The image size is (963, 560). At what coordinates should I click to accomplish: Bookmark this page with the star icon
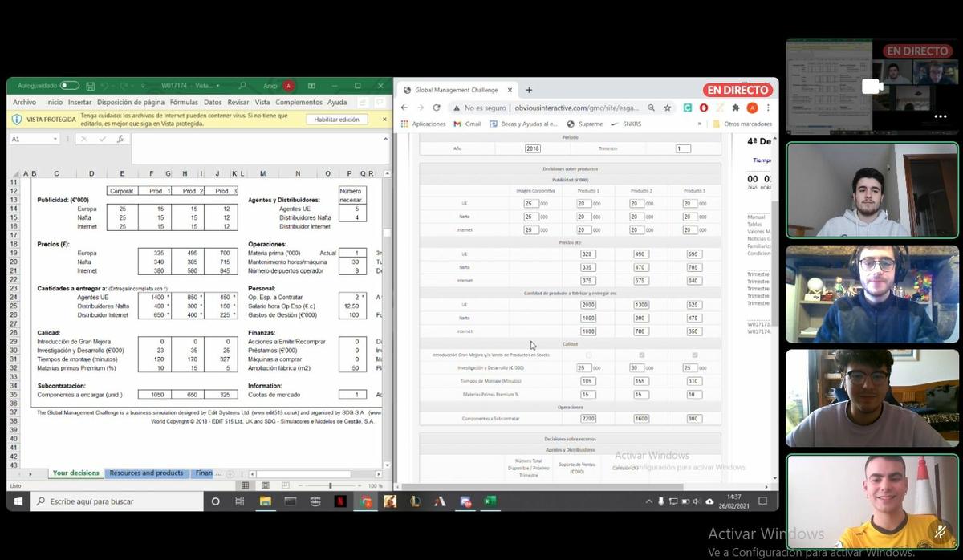(x=668, y=108)
